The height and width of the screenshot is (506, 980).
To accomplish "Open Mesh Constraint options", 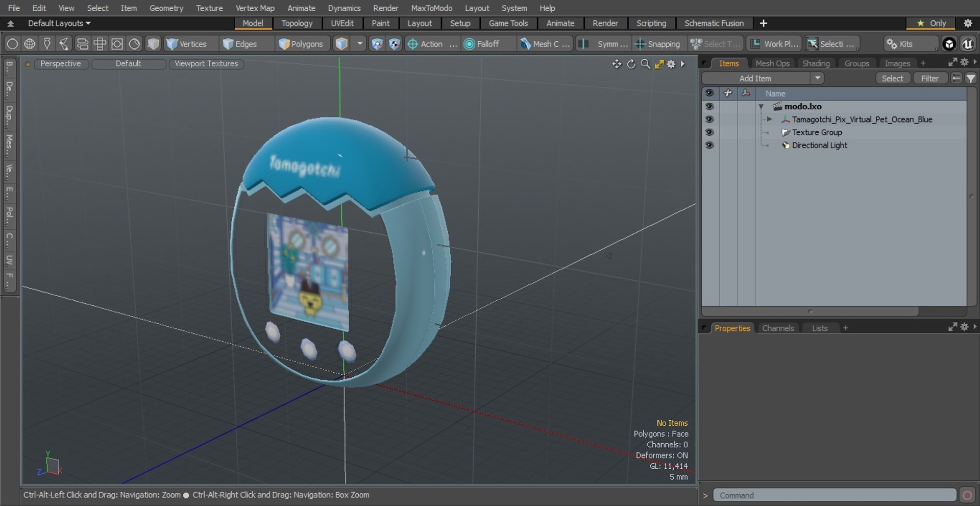I will tap(544, 44).
